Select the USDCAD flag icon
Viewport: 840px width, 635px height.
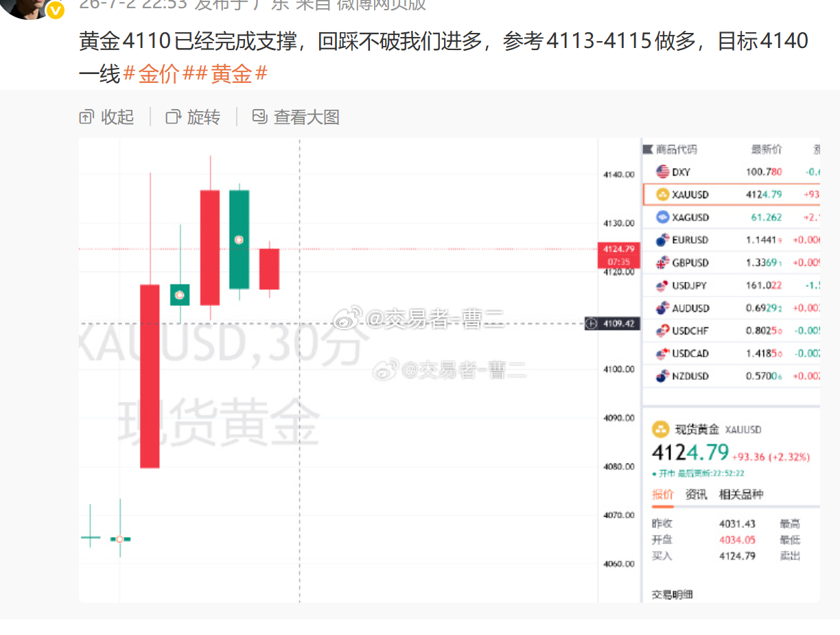coord(662,353)
